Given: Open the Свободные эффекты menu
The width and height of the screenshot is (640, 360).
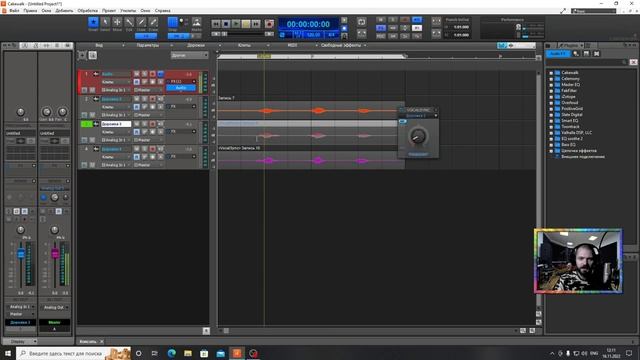Looking at the screenshot, I should tap(341, 45).
